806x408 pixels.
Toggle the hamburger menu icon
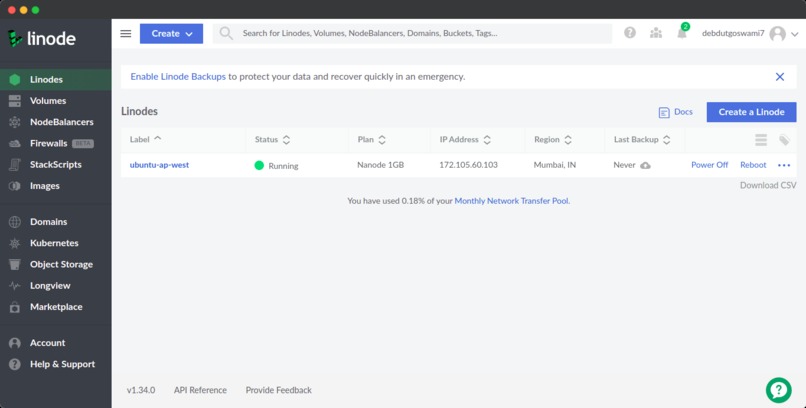coord(126,33)
